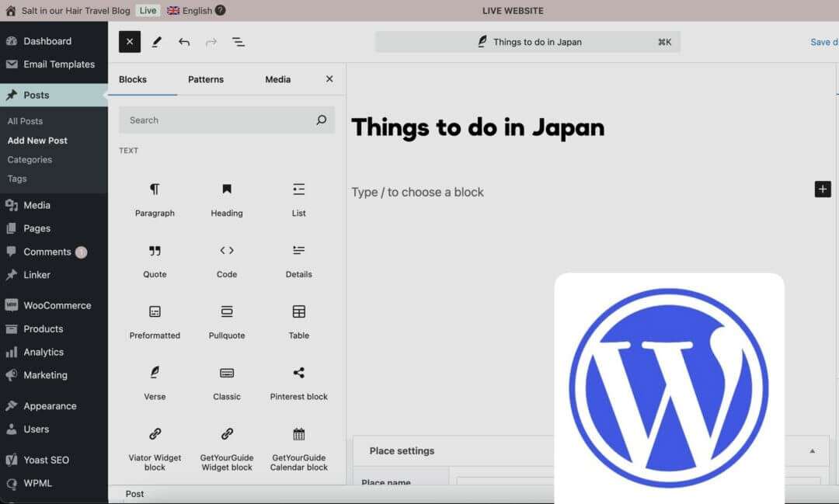Image resolution: width=839 pixels, height=504 pixels.
Task: Insert a Heading block
Action: tap(227, 199)
